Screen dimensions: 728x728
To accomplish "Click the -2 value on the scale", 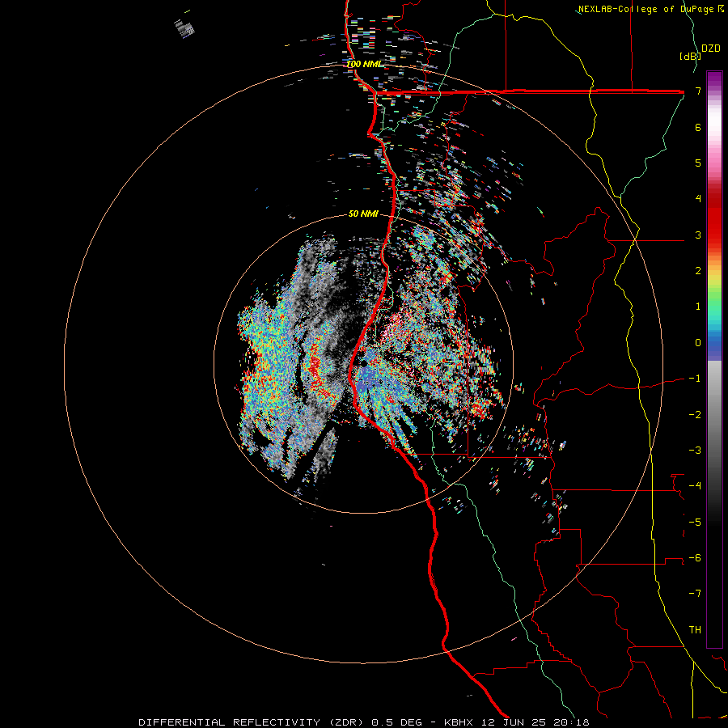I will pyautogui.click(x=695, y=414).
